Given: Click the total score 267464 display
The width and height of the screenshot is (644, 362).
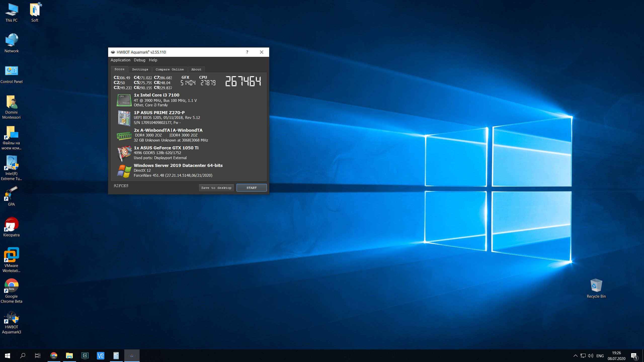Looking at the screenshot, I should pos(243,81).
